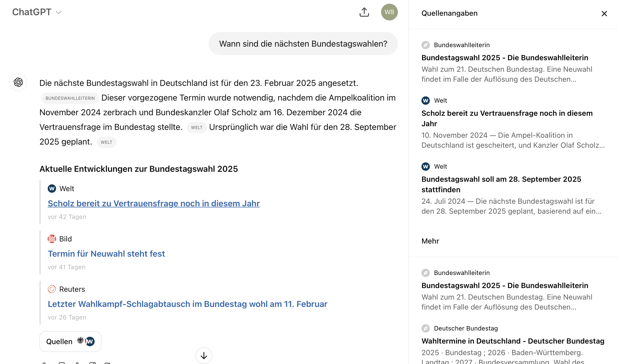The image size is (618, 364).
Task: Click the 'vor 41 Tagen' timestamp
Action: click(67, 267)
